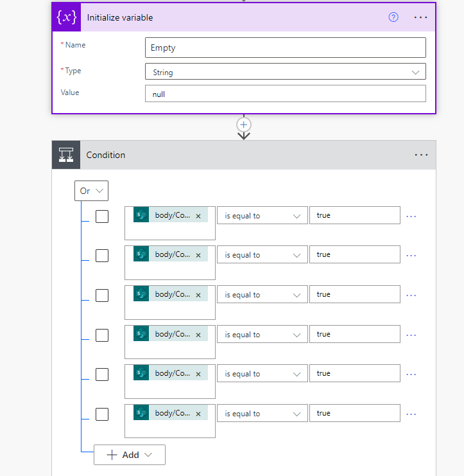Click the Condition action icon

[x=66, y=155]
